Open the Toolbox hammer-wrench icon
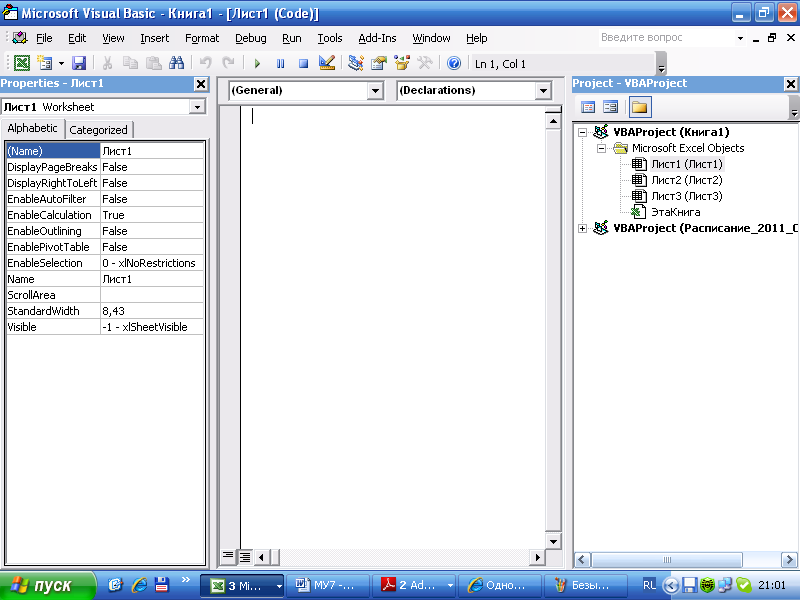The width and height of the screenshot is (800, 600). point(424,63)
